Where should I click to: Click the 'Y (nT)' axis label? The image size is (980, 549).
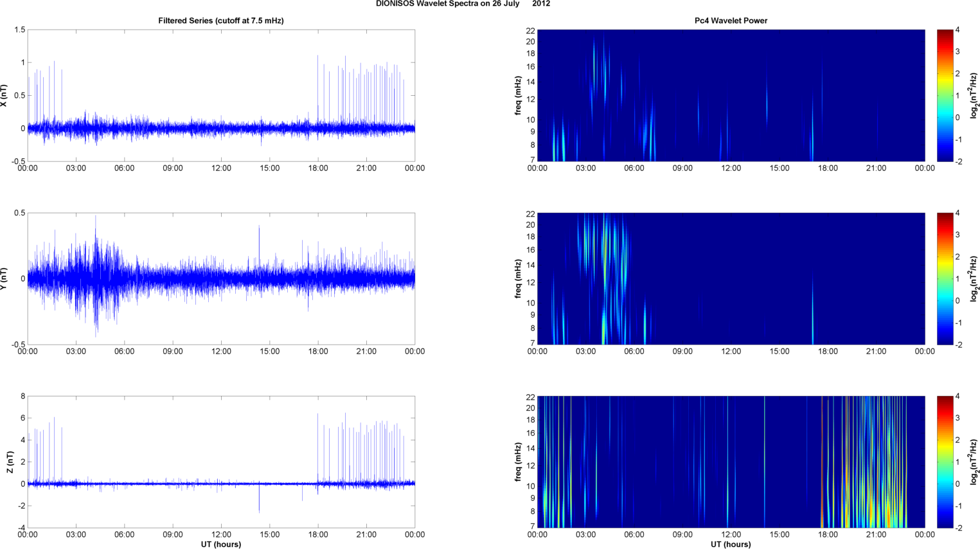4,278
